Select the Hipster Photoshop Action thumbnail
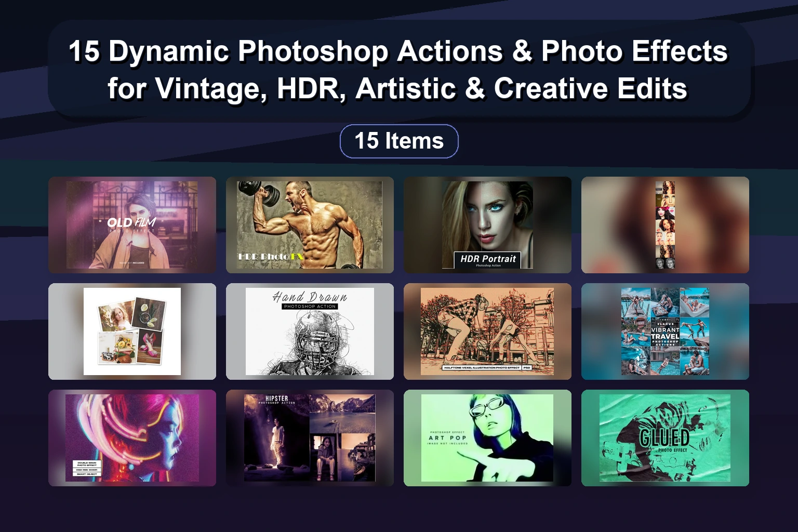The width and height of the screenshot is (798, 532). pos(310,438)
